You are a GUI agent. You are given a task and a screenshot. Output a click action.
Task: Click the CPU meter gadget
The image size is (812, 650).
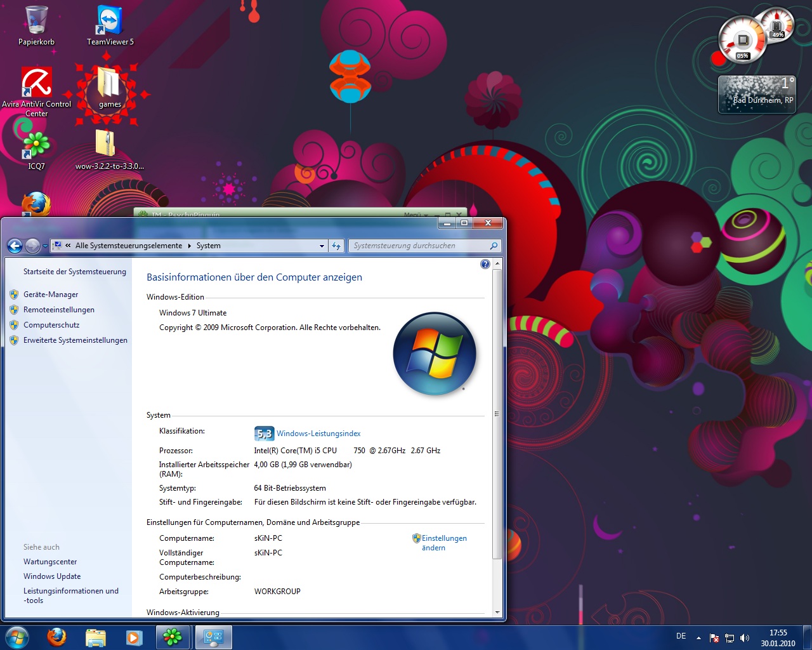coord(743,41)
